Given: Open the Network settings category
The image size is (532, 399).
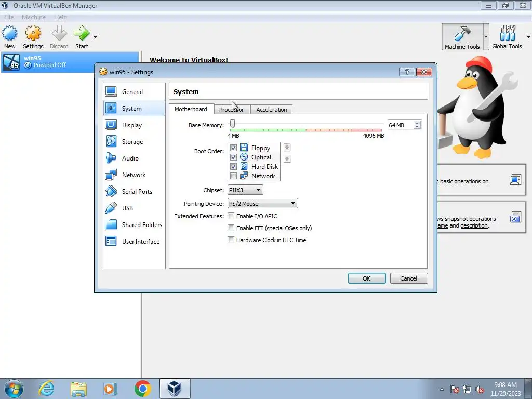Looking at the screenshot, I should pos(135,175).
